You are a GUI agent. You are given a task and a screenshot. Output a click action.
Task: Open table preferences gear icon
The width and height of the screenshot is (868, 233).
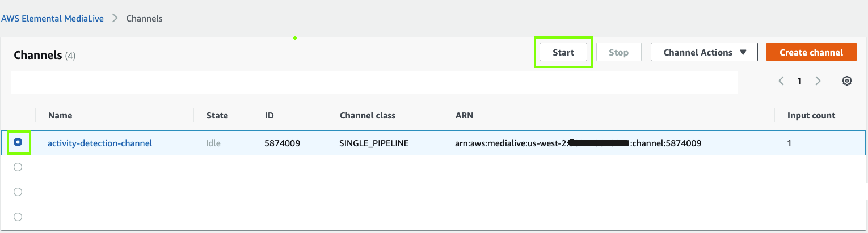click(x=847, y=81)
